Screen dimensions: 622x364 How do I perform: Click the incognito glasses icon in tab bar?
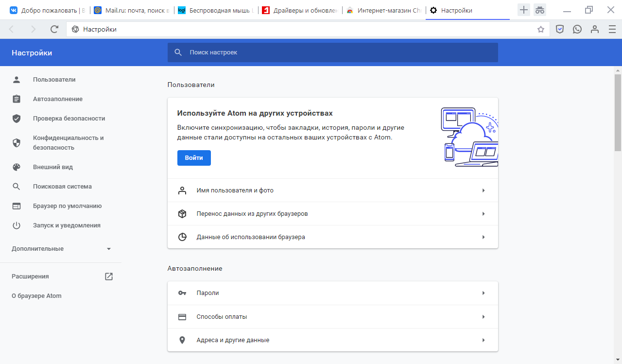[x=539, y=10]
